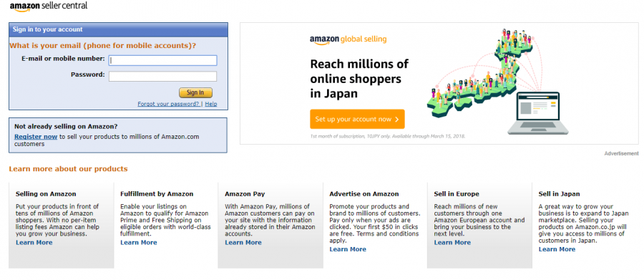Image resolution: width=644 pixels, height=280 pixels.
Task: Open Learn More under Selling on Amazon
Action: [x=34, y=243]
